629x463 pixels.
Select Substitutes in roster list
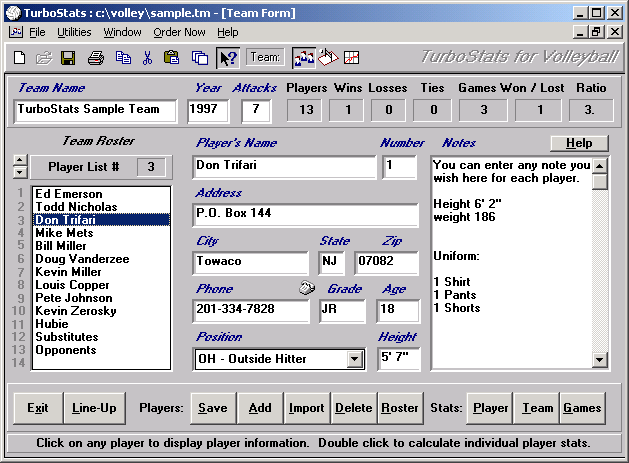[x=101, y=337]
